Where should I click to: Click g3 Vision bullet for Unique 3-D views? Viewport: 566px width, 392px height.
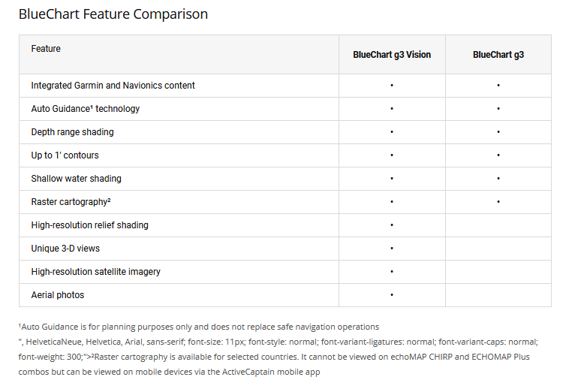pos(392,249)
